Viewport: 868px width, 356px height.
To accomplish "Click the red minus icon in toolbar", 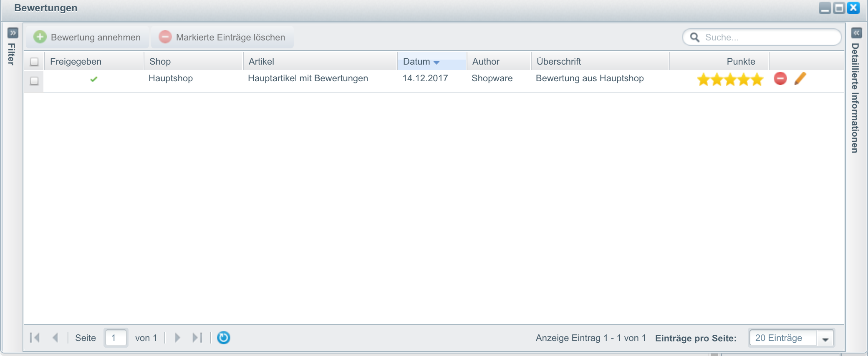I will click(165, 37).
